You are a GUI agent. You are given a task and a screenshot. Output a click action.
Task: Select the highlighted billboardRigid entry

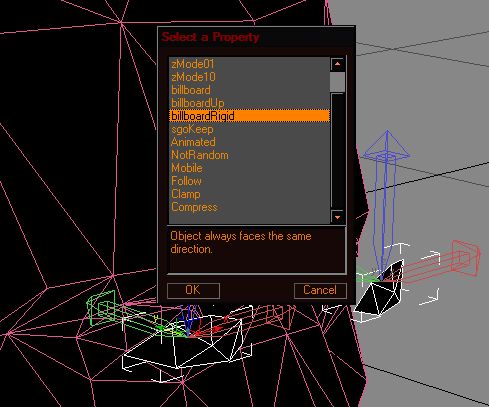(x=249, y=116)
